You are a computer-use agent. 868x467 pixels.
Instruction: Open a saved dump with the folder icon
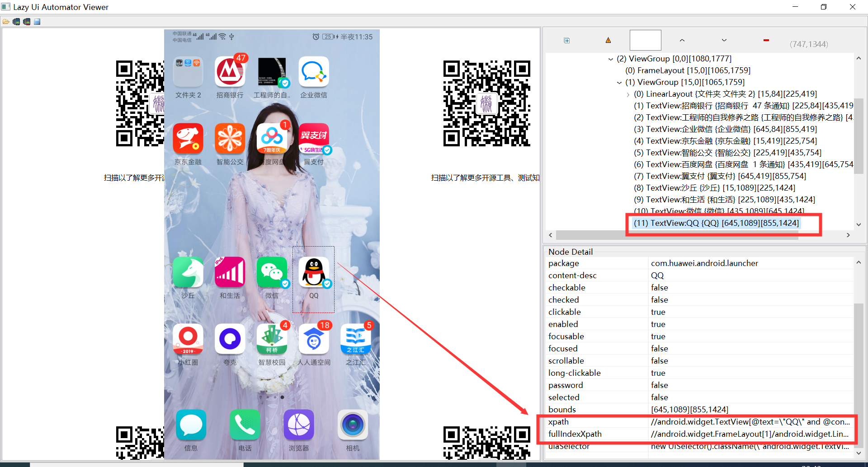tap(6, 22)
